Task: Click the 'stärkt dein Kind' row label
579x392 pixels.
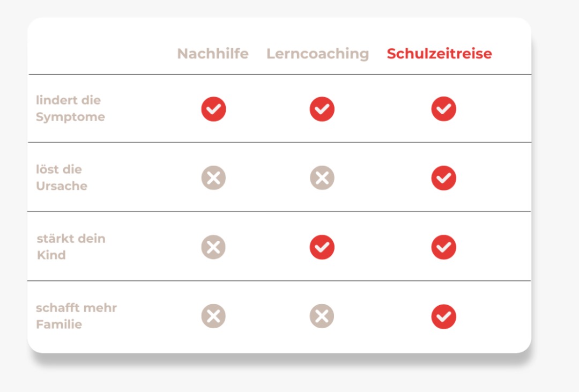Action: [71, 247]
